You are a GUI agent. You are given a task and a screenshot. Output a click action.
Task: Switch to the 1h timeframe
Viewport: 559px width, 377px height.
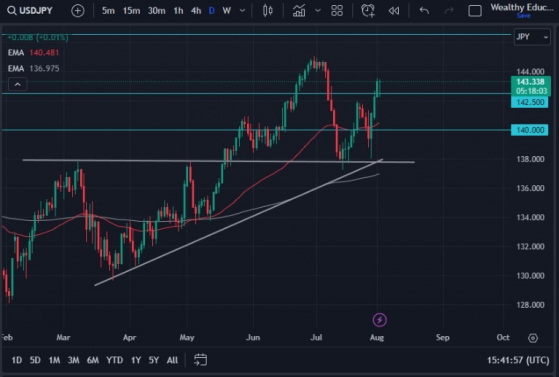point(178,11)
